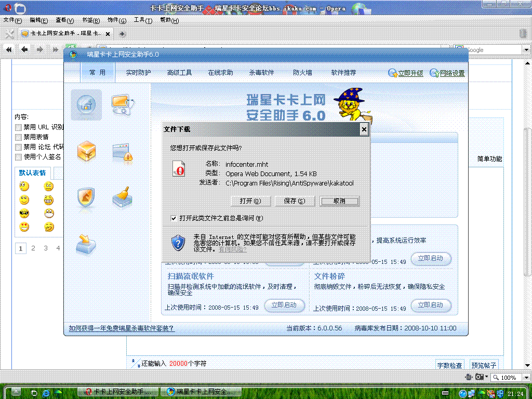Open the browser warning window icon
The height and width of the screenshot is (399, 532).
[x=123, y=152]
